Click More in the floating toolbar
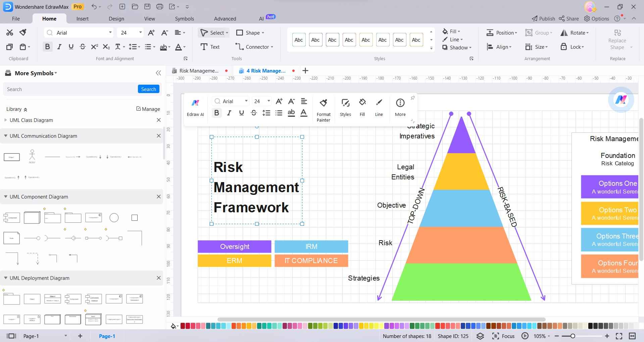This screenshot has height=342, width=644. pos(400,108)
